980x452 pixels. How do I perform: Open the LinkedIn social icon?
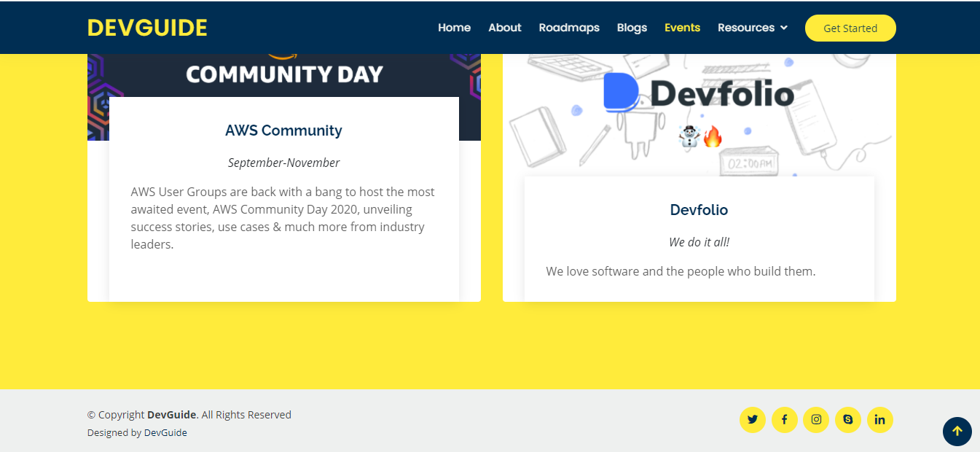click(880, 420)
